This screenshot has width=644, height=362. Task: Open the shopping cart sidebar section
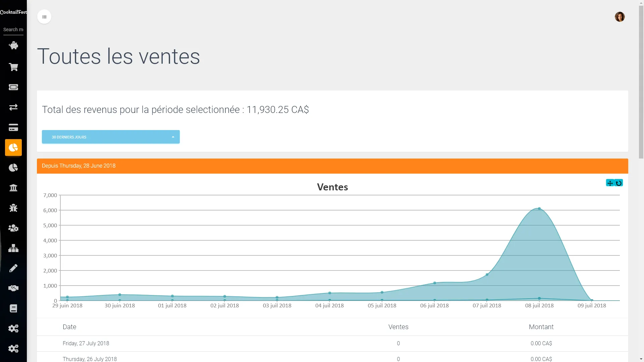coord(13,67)
